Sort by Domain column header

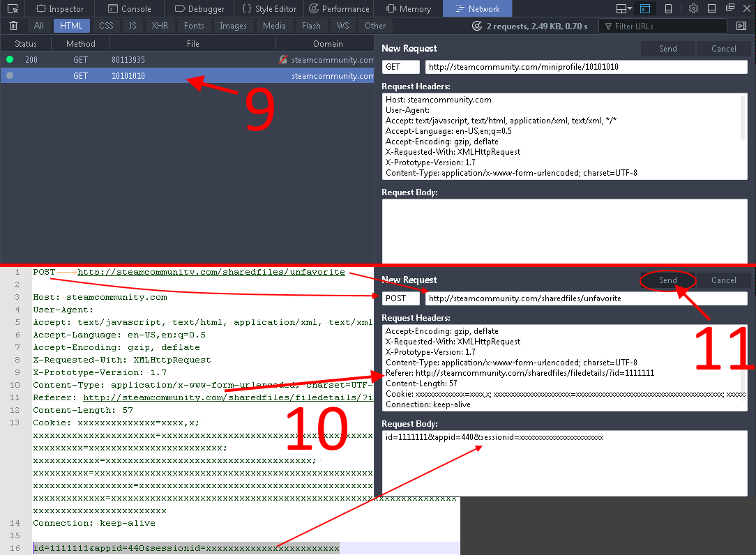tap(328, 43)
